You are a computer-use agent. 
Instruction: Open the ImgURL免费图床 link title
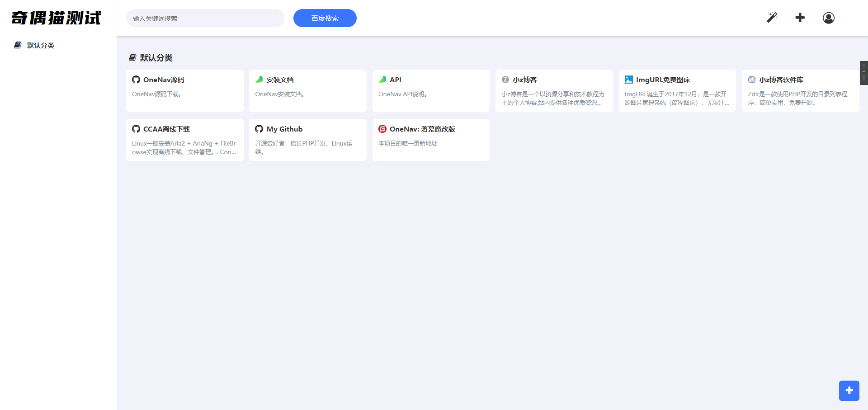[x=663, y=80]
